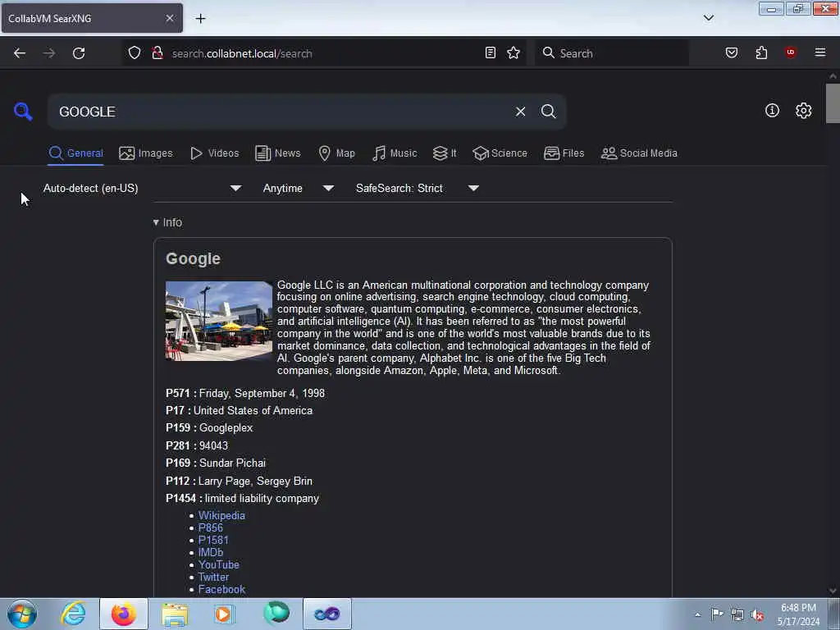This screenshot has width=840, height=630.
Task: Open the IMDb link
Action: 211,552
